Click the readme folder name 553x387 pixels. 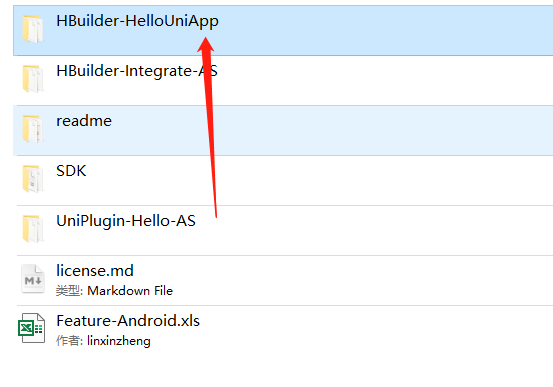84,121
